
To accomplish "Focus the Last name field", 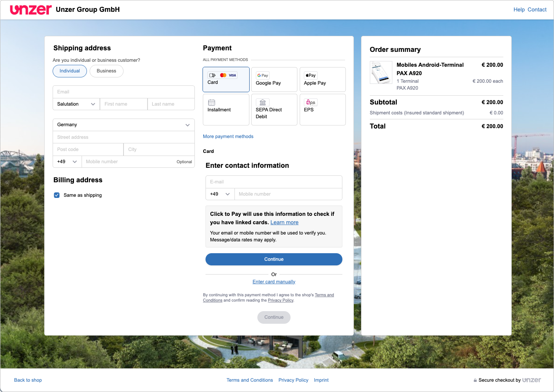I will (171, 104).
